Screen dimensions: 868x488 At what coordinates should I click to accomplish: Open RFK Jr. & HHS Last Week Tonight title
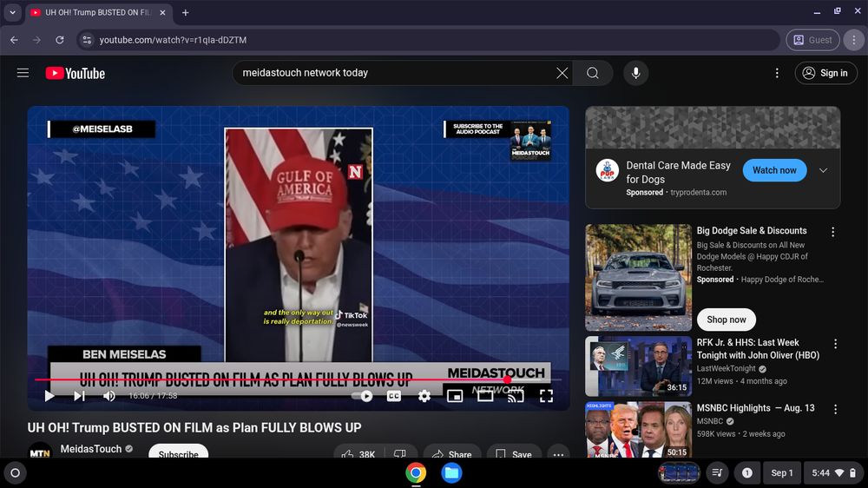pyautogui.click(x=758, y=349)
